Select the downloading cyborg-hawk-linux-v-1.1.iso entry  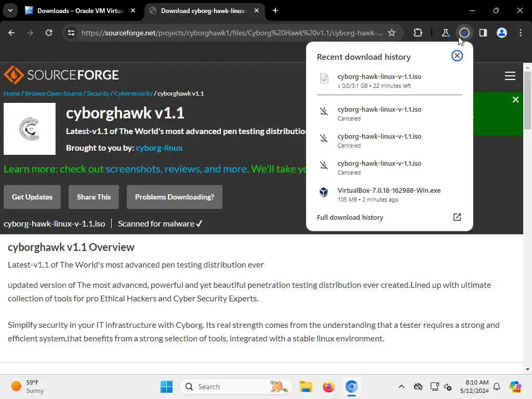390,81
